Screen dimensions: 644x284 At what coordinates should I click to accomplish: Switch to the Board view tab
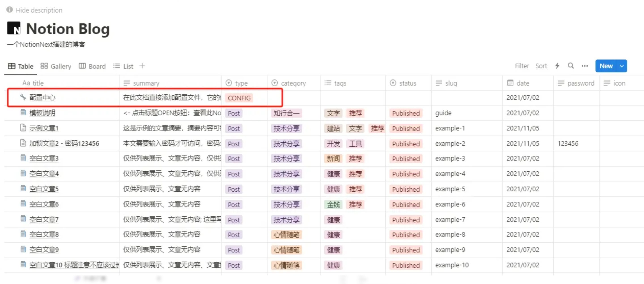[92, 66]
